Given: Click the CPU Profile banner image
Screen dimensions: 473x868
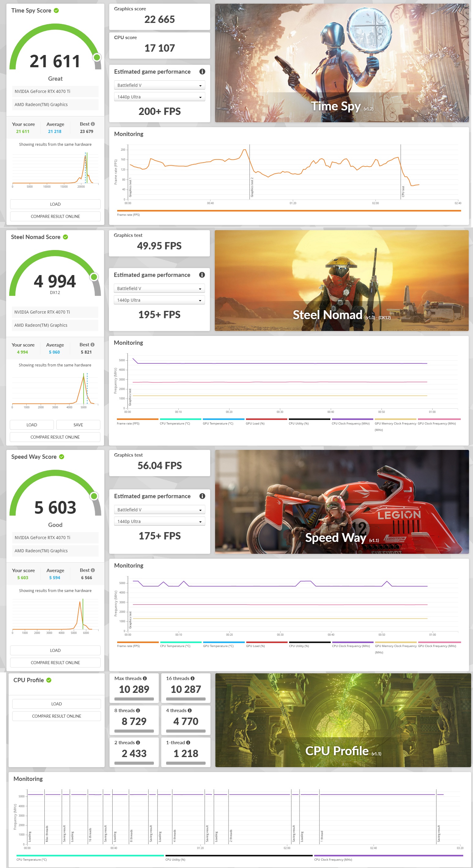Looking at the screenshot, I should coord(343,720).
